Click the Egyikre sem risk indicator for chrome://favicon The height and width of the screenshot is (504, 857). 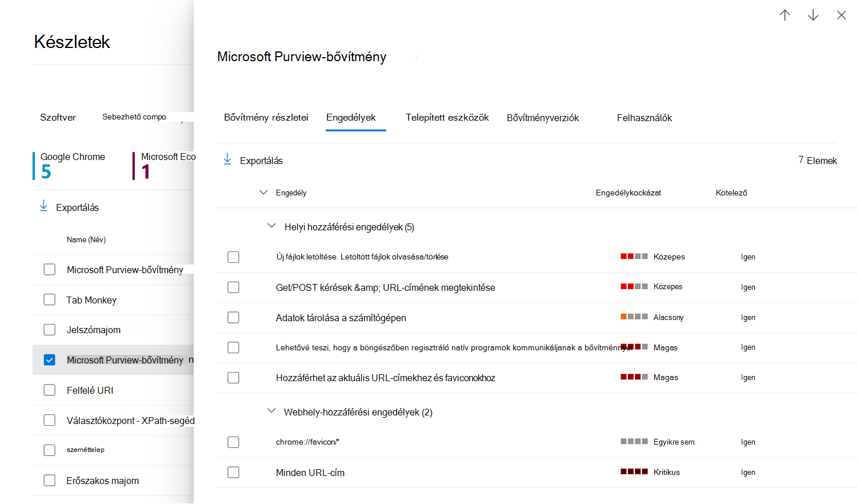pos(634,442)
